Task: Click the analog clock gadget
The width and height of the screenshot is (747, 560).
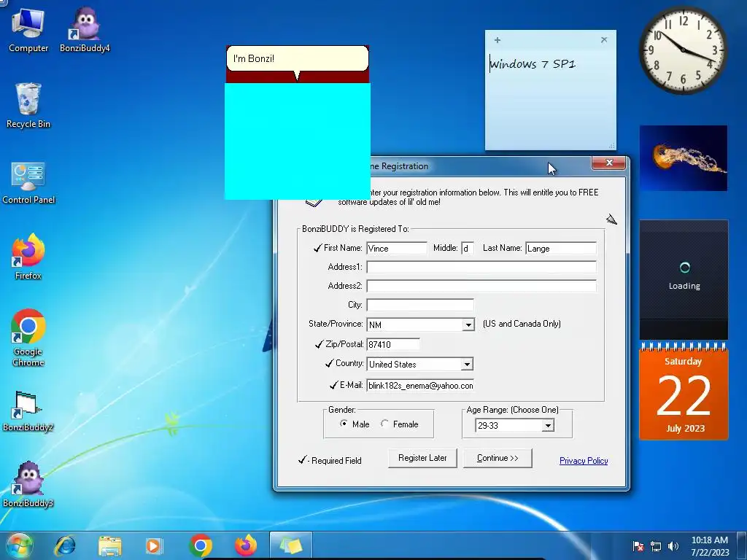Action: point(683,50)
